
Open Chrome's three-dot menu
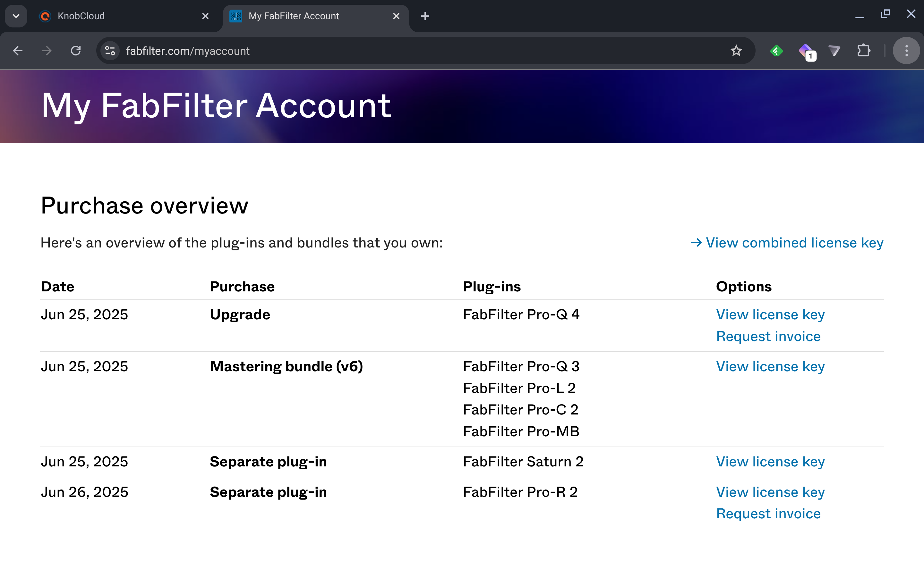(x=906, y=51)
